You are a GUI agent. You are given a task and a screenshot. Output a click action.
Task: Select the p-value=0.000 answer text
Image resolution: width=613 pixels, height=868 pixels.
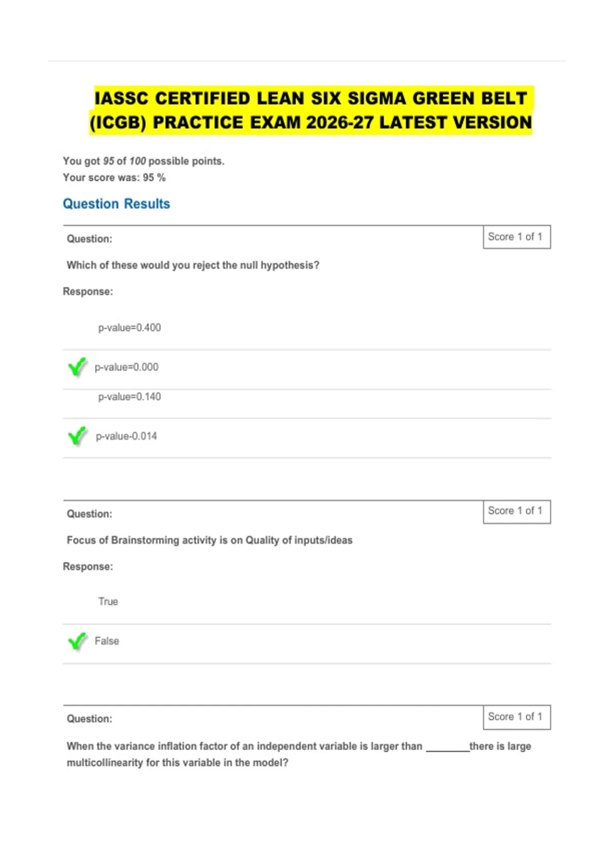tap(127, 367)
